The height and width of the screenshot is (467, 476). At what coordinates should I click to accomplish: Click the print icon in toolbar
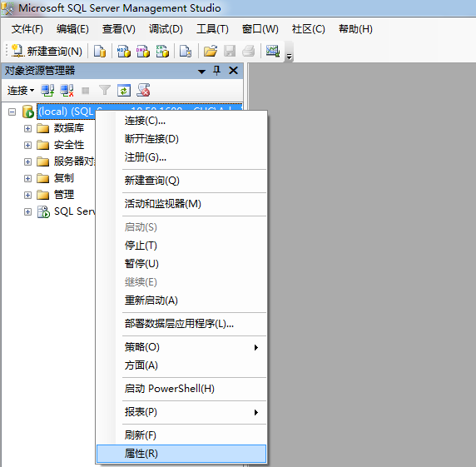[249, 51]
